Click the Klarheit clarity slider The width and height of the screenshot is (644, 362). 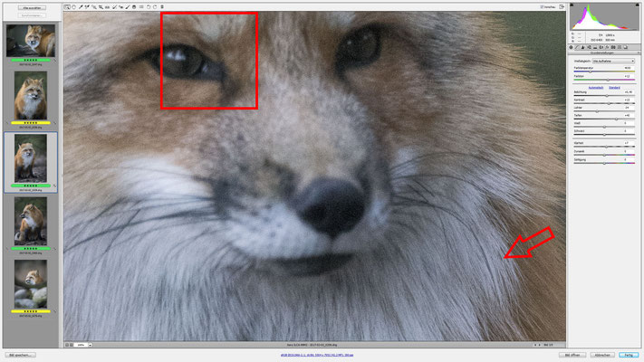point(604,147)
